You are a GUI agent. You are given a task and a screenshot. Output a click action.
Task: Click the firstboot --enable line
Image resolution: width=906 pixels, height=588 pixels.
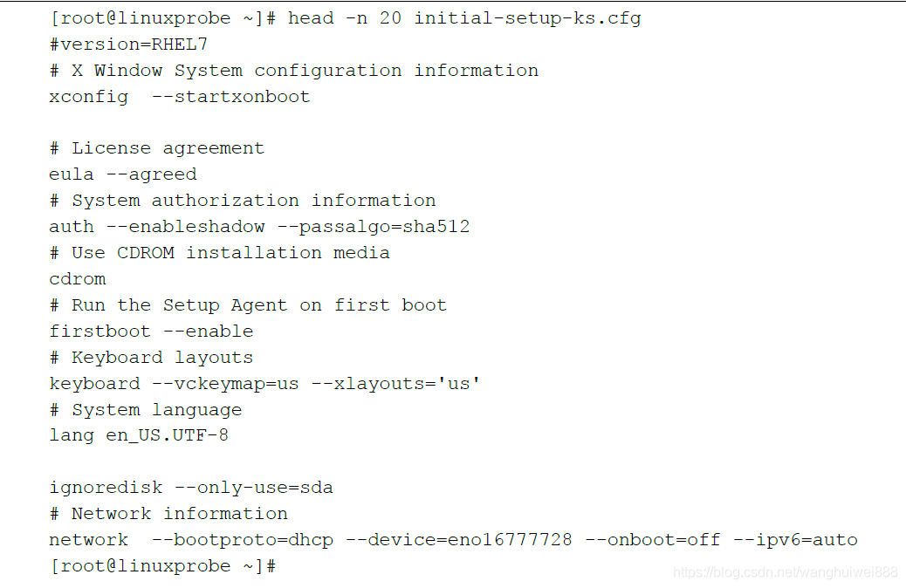click(x=151, y=332)
